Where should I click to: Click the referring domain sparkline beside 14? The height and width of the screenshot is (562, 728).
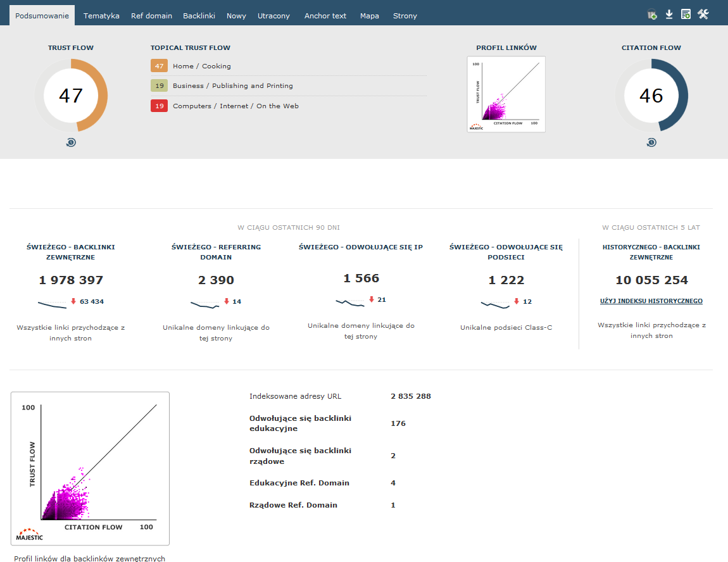pos(204,304)
